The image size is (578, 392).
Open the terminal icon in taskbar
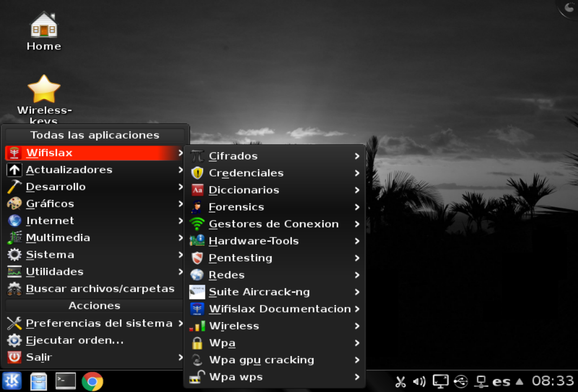click(x=65, y=381)
